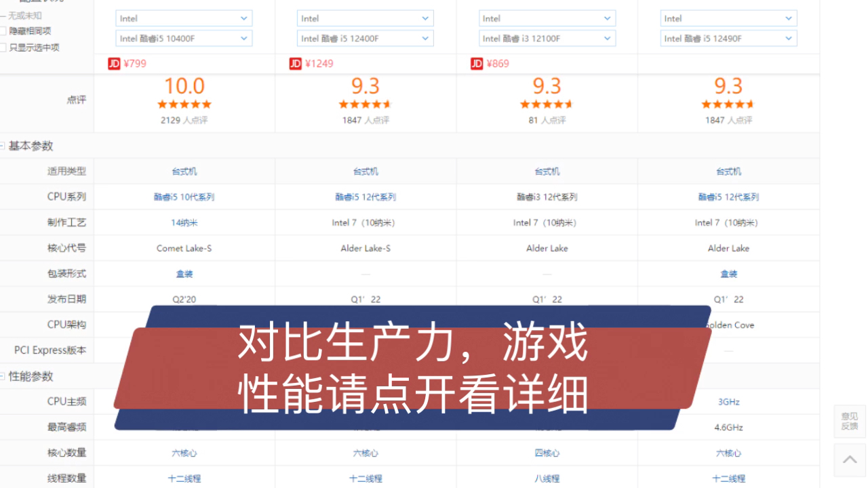The width and height of the screenshot is (868, 488).
Task: Open 酷睿i5 12代系列 link in the 12400F column
Action: [x=366, y=197]
